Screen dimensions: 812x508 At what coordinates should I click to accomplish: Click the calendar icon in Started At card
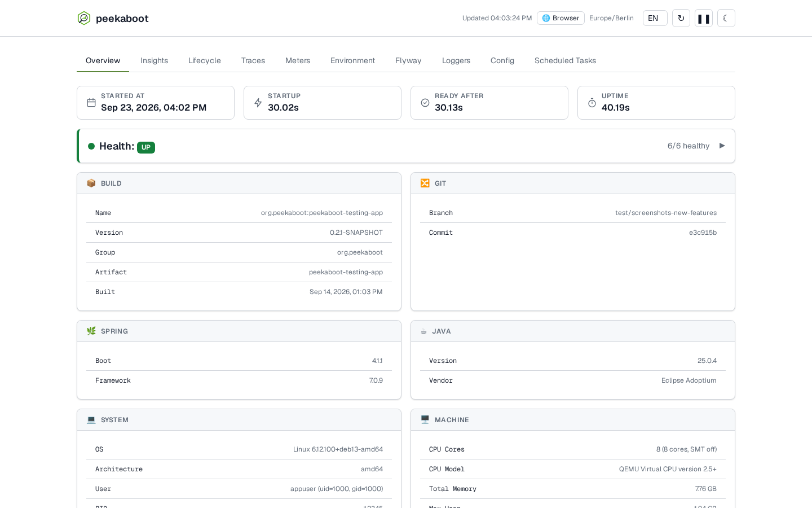[x=91, y=103]
